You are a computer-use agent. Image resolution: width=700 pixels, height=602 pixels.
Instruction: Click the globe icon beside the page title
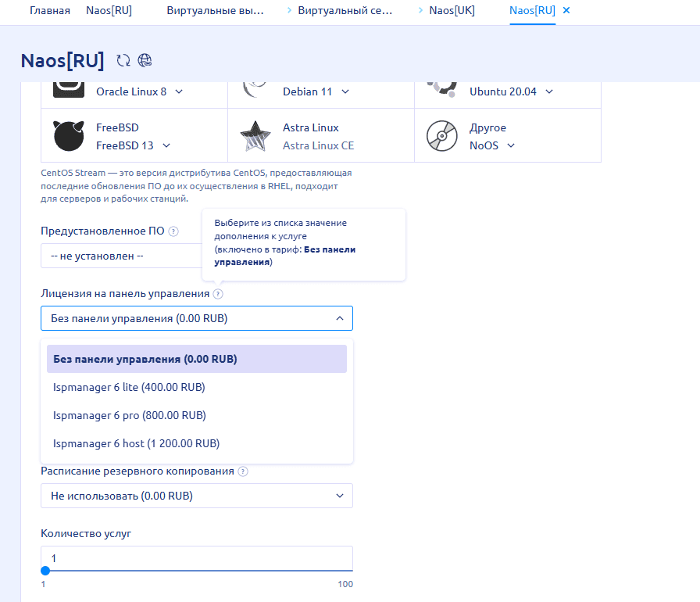pos(145,60)
